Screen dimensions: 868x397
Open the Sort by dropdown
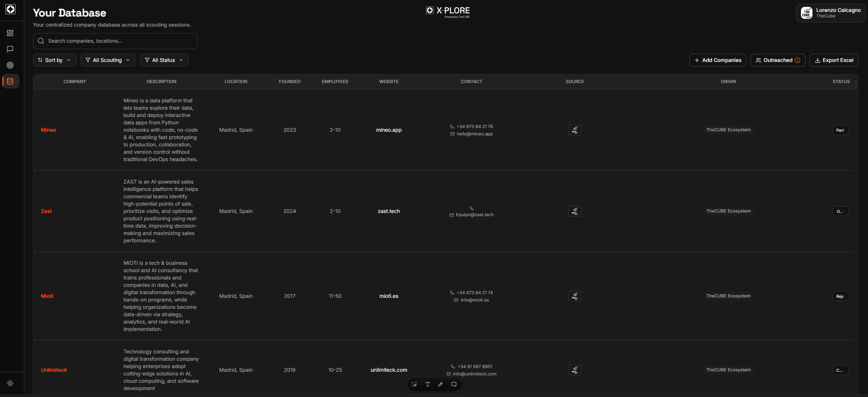coord(55,60)
